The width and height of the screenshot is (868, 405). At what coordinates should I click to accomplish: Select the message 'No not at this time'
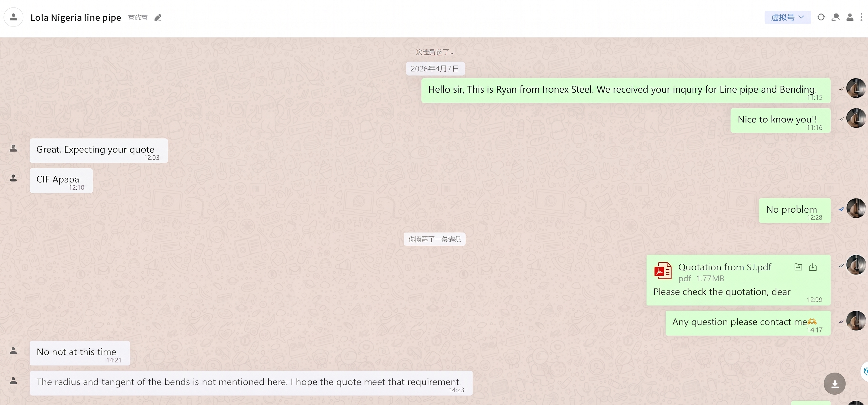(80, 353)
